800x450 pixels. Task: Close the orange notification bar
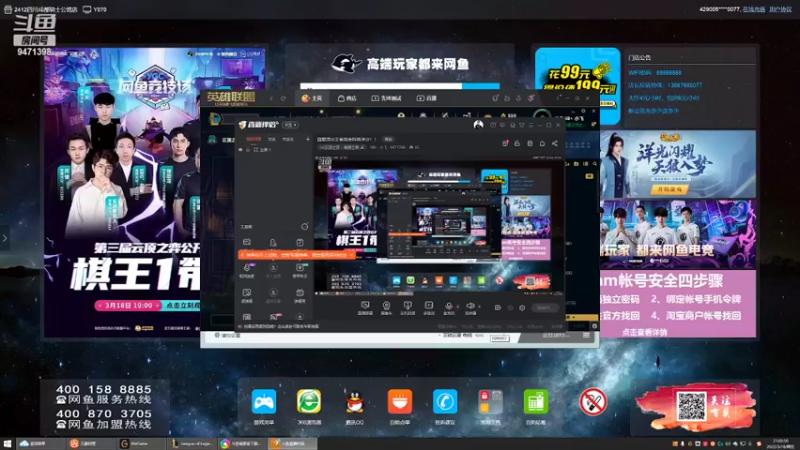pyautogui.click(x=352, y=255)
